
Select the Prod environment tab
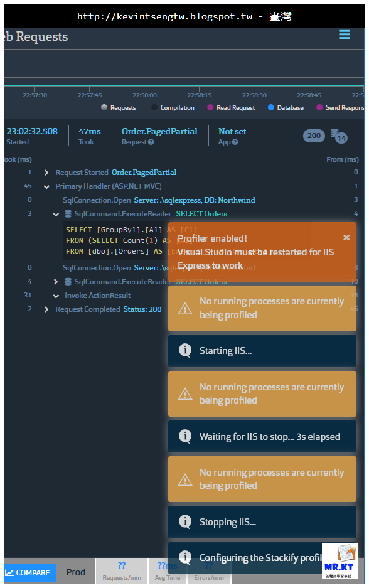coord(76,572)
